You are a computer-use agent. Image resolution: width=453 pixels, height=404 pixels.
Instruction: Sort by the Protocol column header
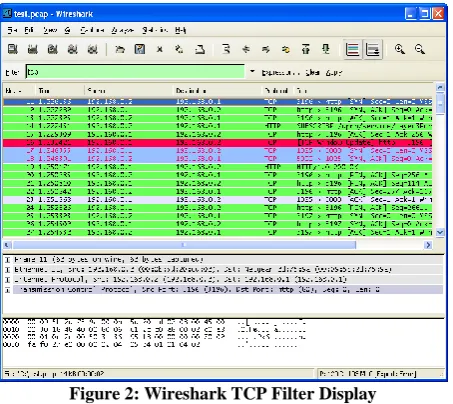tap(277, 90)
